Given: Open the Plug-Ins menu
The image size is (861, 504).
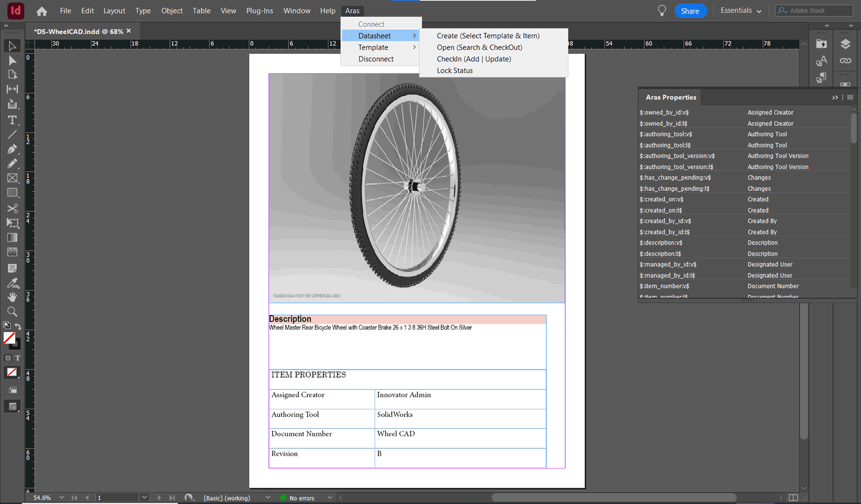Looking at the screenshot, I should 259,11.
